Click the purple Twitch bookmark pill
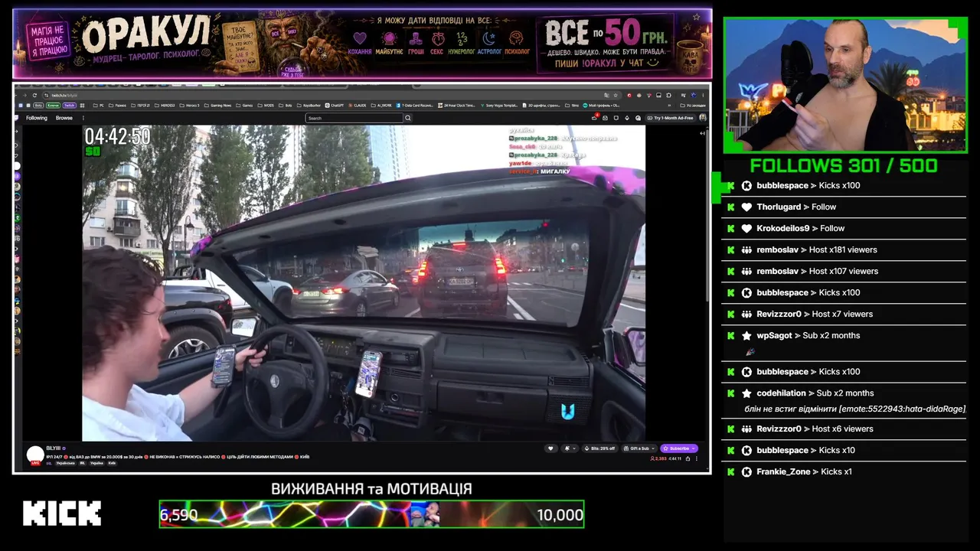The image size is (980, 551). tap(69, 106)
